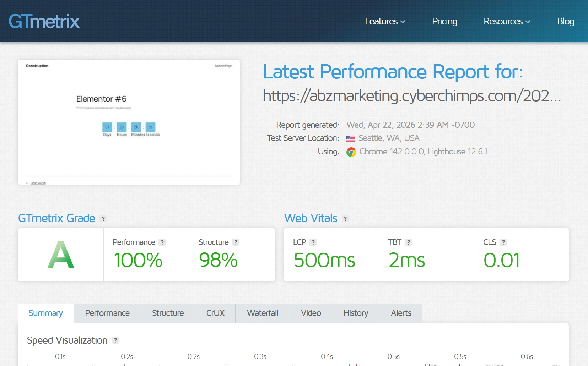The height and width of the screenshot is (366, 588).
Task: Switch to the Video tab
Action: [311, 313]
